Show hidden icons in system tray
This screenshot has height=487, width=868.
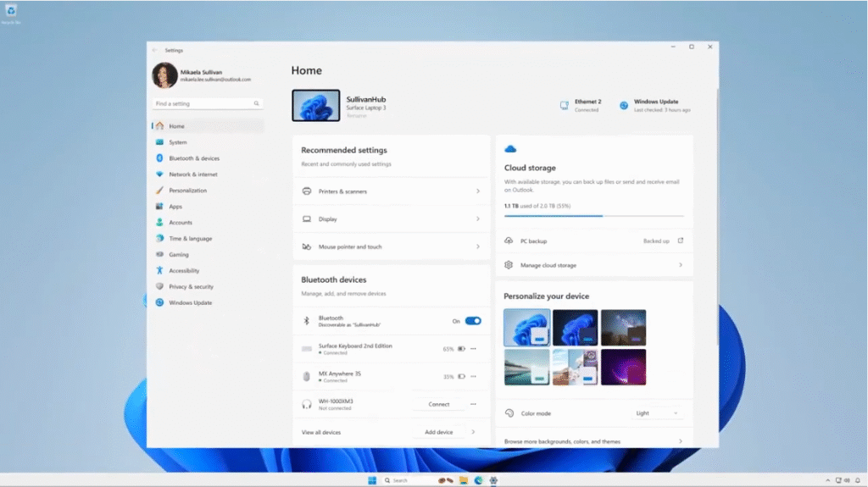pyautogui.click(x=827, y=480)
